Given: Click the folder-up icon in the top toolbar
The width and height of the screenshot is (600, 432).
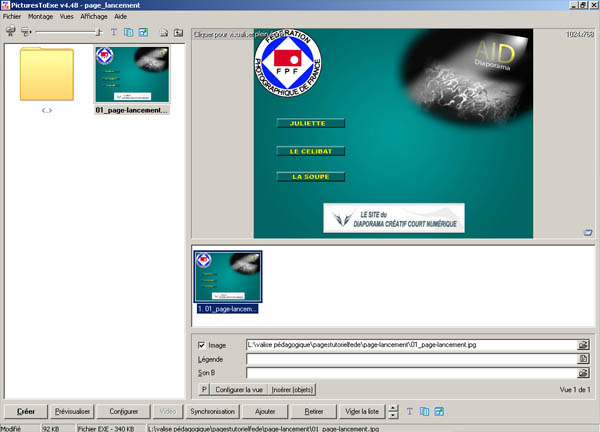Looking at the screenshot, I should point(178,33).
